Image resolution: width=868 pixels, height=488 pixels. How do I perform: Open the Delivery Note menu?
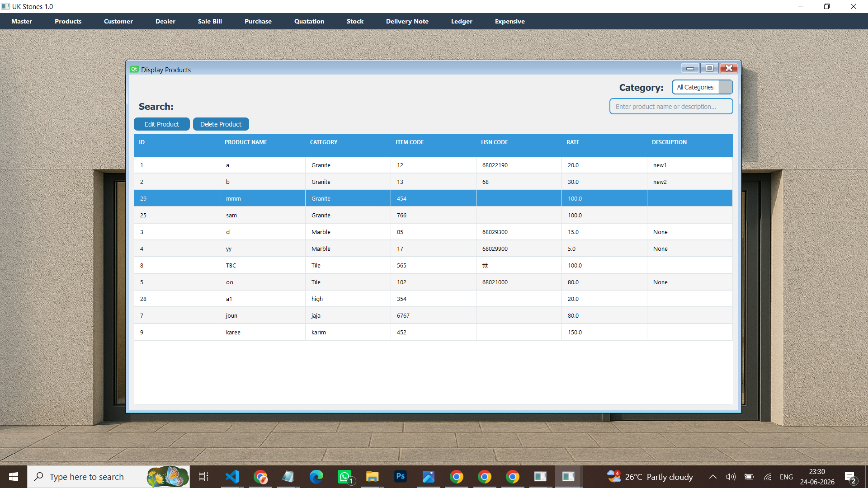click(407, 21)
